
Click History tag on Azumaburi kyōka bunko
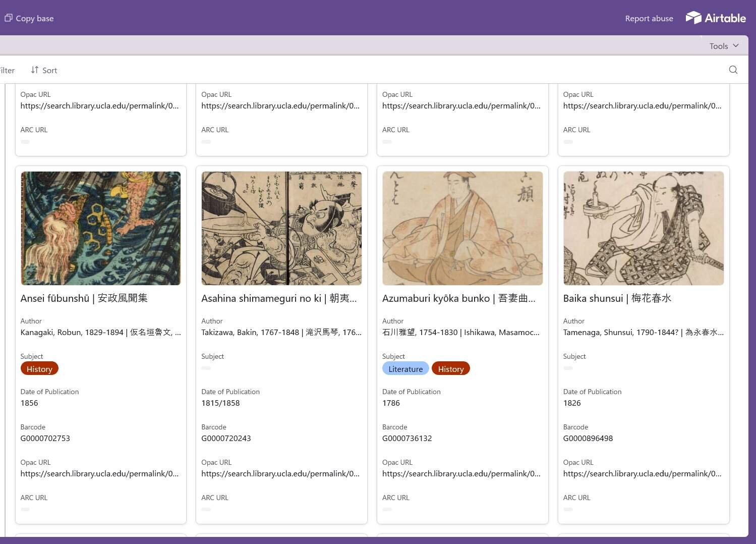(x=450, y=369)
